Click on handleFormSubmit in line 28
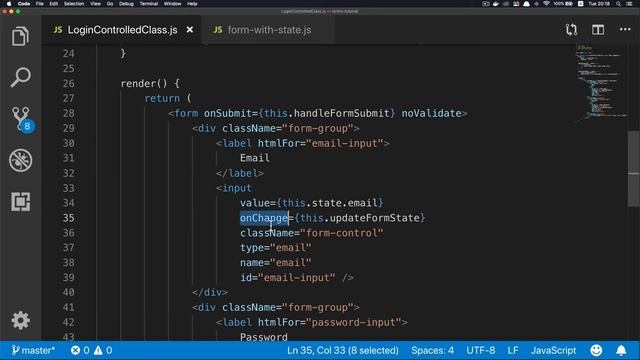This screenshot has width=640, height=360. (341, 113)
